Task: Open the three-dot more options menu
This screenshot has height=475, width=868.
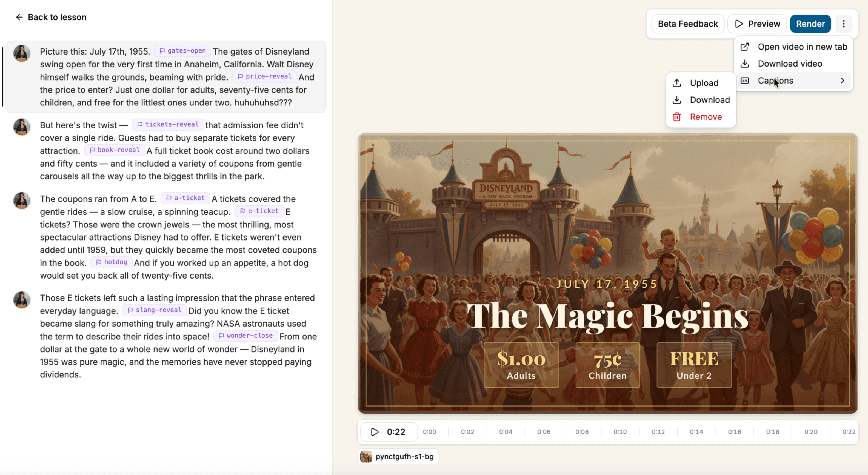Action: coord(843,24)
